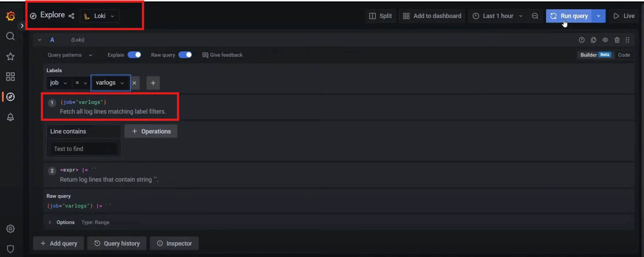The width and height of the screenshot is (644, 257).
Task: Open the search icon in sidebar
Action: pyautogui.click(x=11, y=36)
